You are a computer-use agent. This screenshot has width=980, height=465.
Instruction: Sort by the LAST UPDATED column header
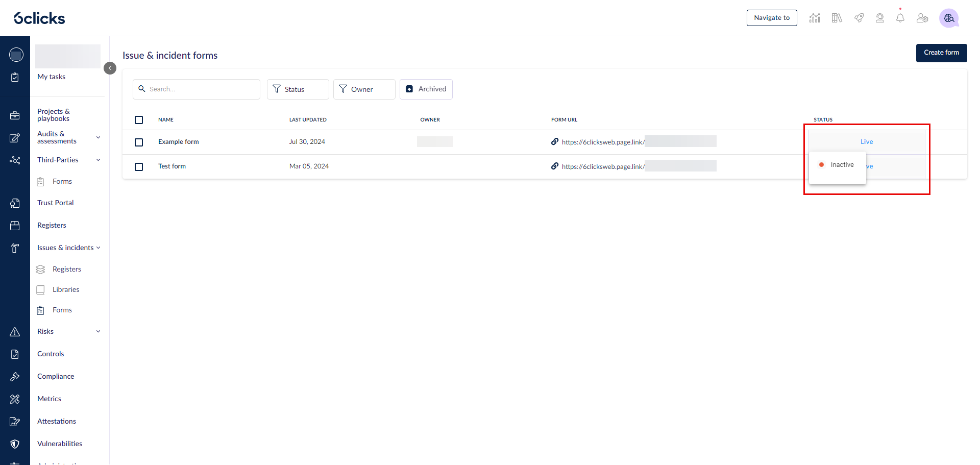308,120
